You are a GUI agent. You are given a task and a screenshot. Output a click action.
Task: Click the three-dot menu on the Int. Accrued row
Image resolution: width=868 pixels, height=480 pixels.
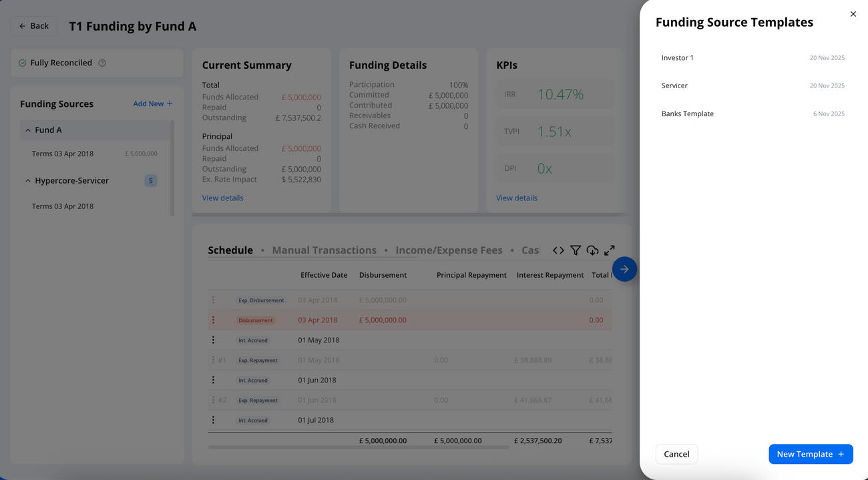(214, 340)
